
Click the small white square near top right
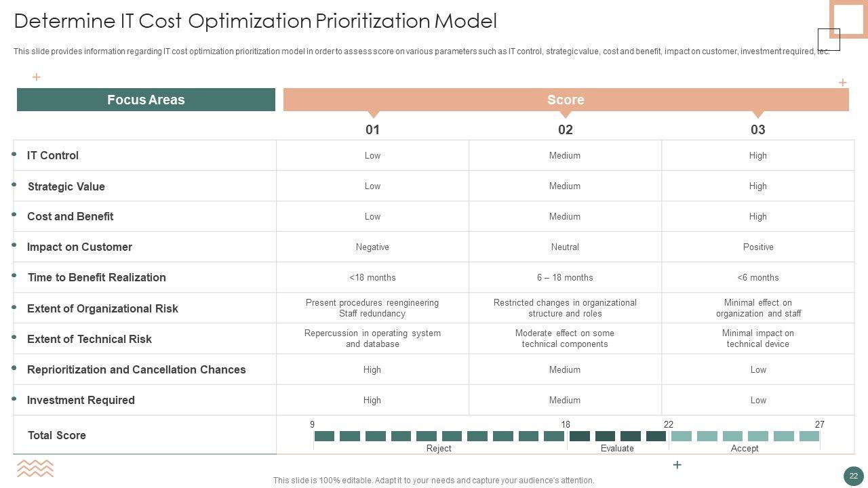(x=829, y=39)
